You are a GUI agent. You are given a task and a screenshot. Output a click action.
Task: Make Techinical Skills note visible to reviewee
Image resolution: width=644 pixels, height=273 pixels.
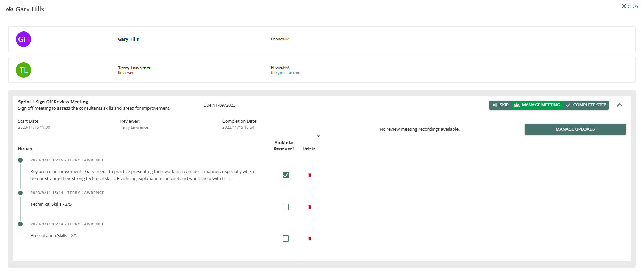click(286, 207)
